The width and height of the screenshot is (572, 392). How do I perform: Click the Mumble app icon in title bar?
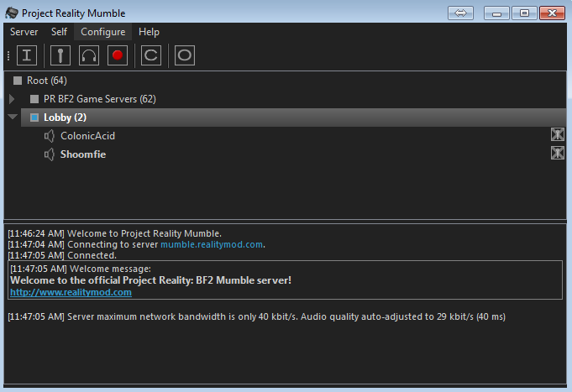(x=12, y=13)
